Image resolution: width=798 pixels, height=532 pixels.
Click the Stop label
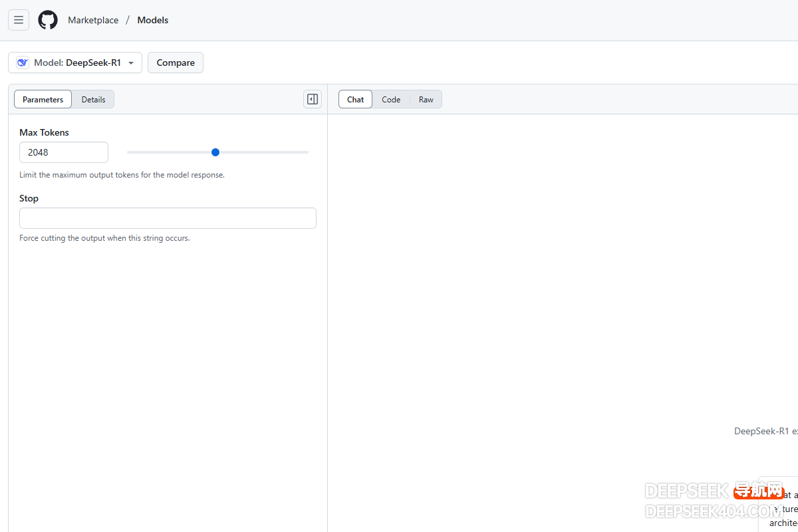(29, 198)
